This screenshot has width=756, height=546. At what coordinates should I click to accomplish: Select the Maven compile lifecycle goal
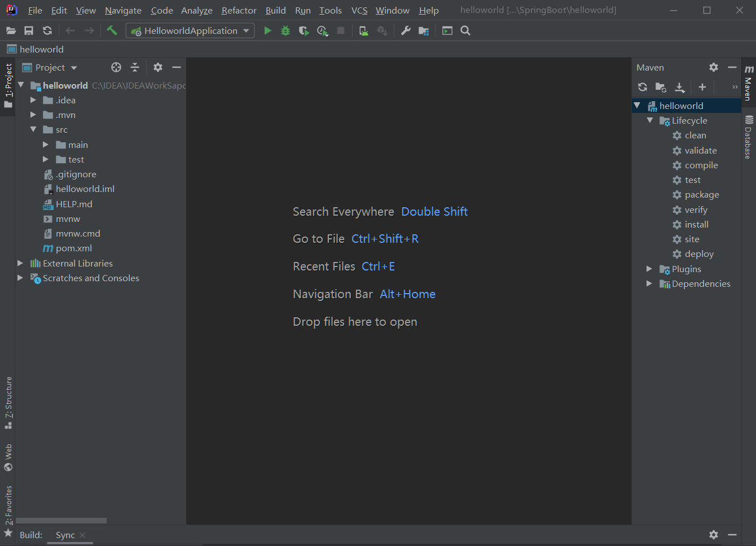(x=701, y=165)
